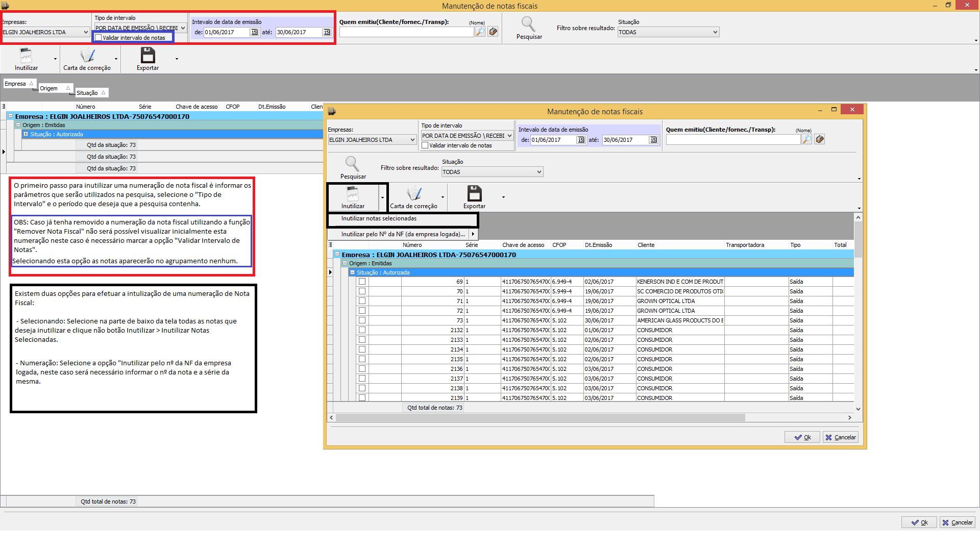Open Inutilizar dropdown arrow in inner window
Screen dimensions: 980x551
[382, 197]
